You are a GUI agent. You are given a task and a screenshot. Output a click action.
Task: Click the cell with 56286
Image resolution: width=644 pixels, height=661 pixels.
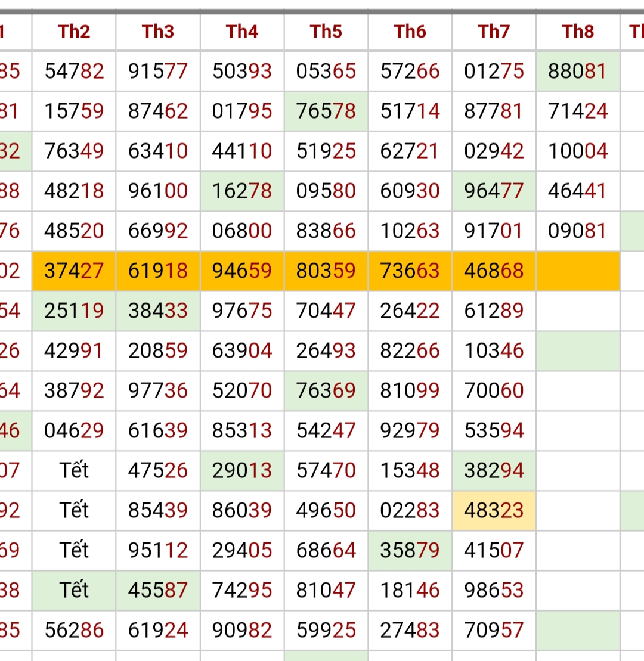(74, 630)
